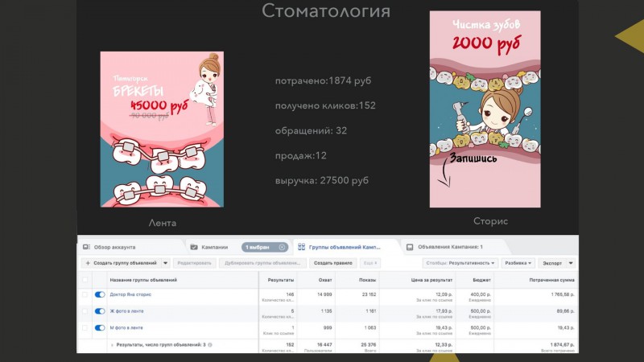644x362 pixels.
Task: Tick the select-all checkbox in the table header
Action: tap(85, 280)
